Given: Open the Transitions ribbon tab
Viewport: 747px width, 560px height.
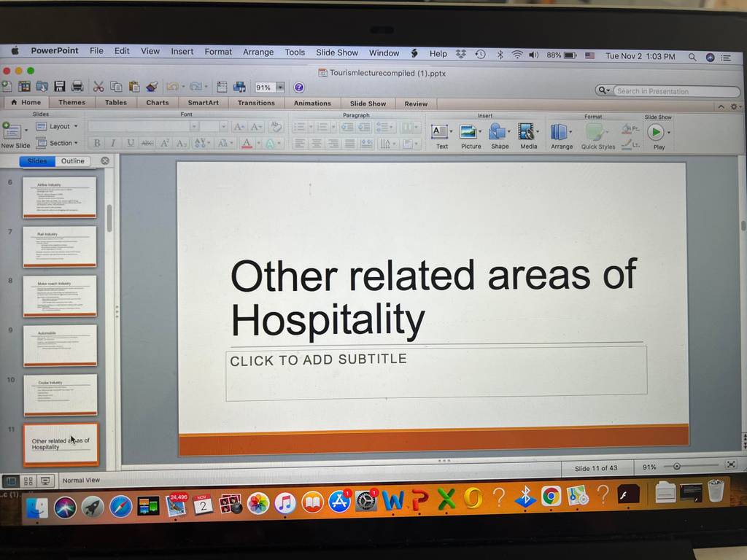Looking at the screenshot, I should [256, 103].
